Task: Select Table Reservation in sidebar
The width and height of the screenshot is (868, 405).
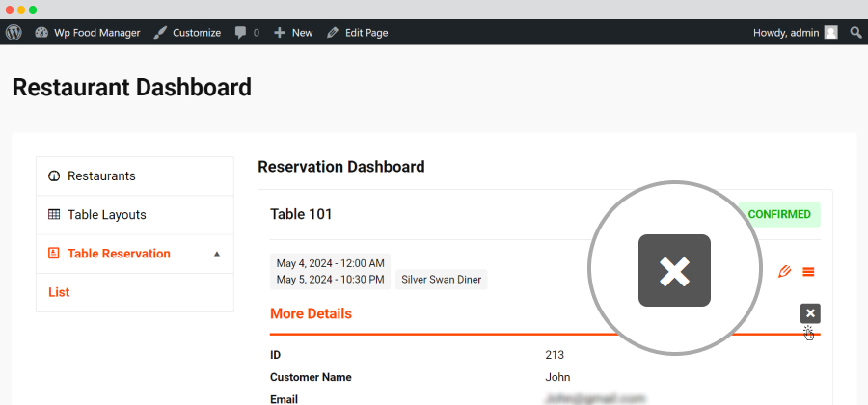Action: 135,254
